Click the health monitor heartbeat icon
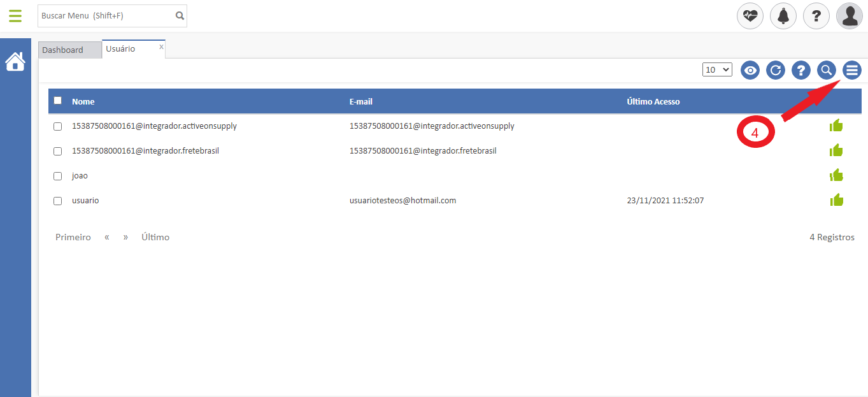This screenshot has height=397, width=868. tap(750, 16)
